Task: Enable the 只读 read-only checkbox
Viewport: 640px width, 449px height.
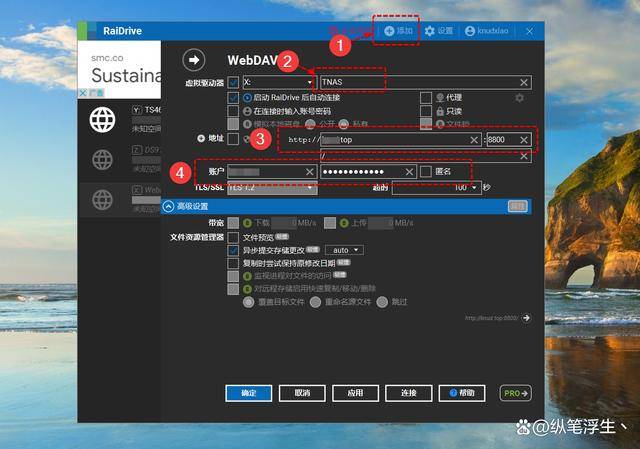Action: [426, 111]
